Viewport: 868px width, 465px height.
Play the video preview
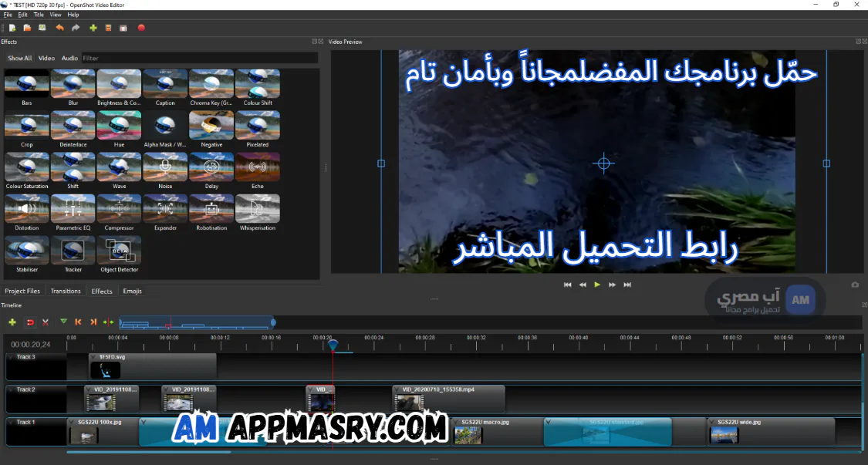[x=596, y=285]
